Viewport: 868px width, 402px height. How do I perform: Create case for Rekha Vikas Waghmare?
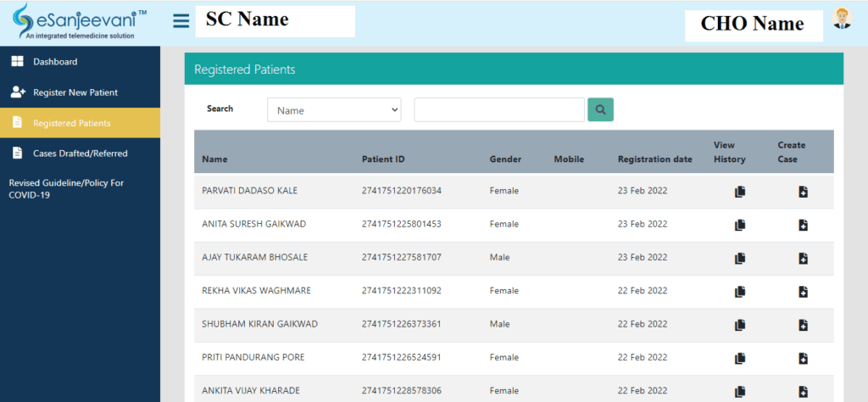tap(804, 292)
